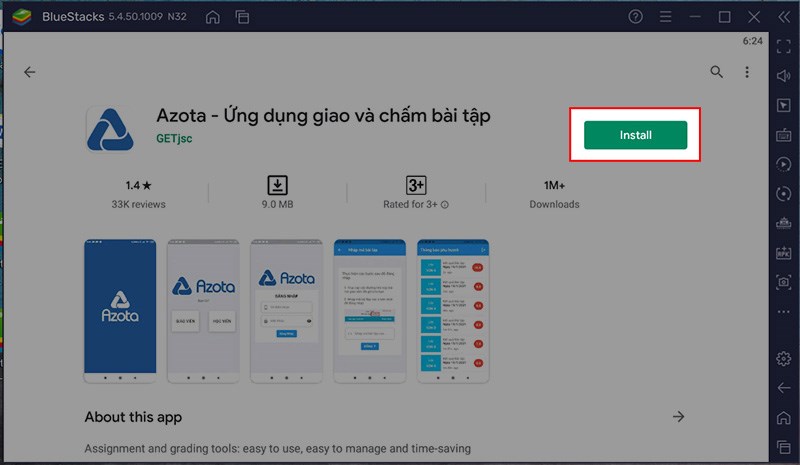Open the notification list screenshot thumbnail
Screen dimensions: 800x465
453,311
